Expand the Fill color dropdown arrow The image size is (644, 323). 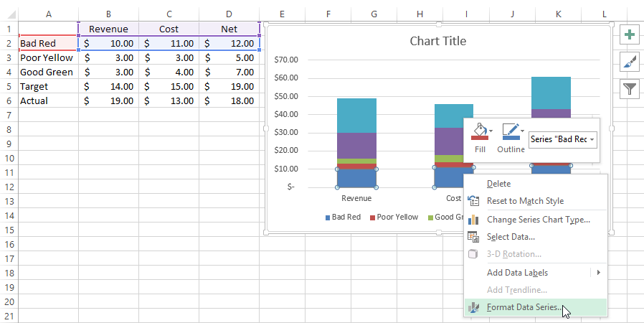point(491,131)
